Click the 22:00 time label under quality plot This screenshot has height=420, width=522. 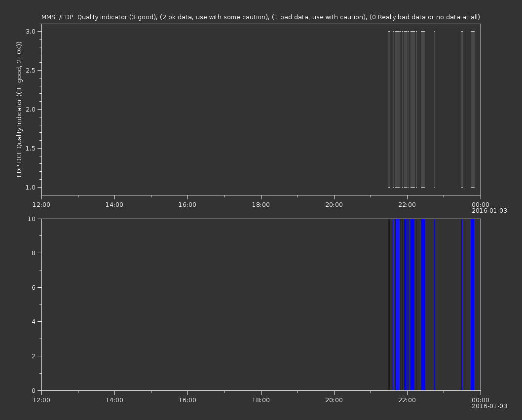(407, 204)
